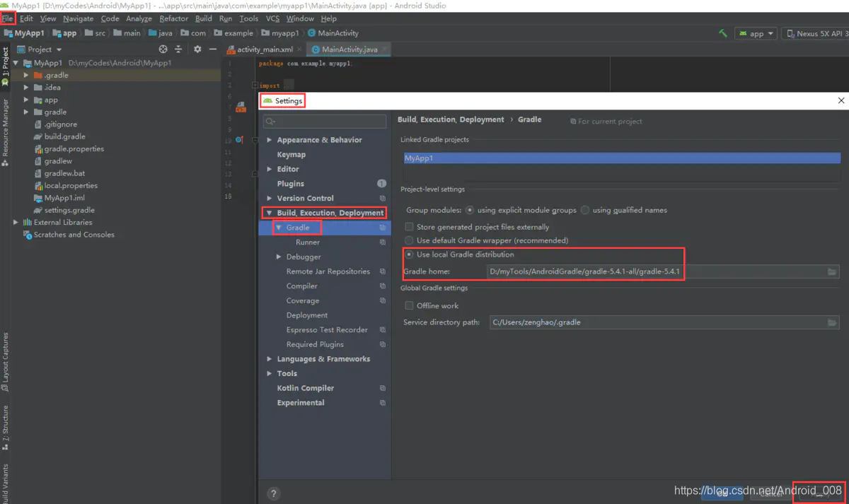Click the collapse-all icon in Project panel

click(178, 49)
